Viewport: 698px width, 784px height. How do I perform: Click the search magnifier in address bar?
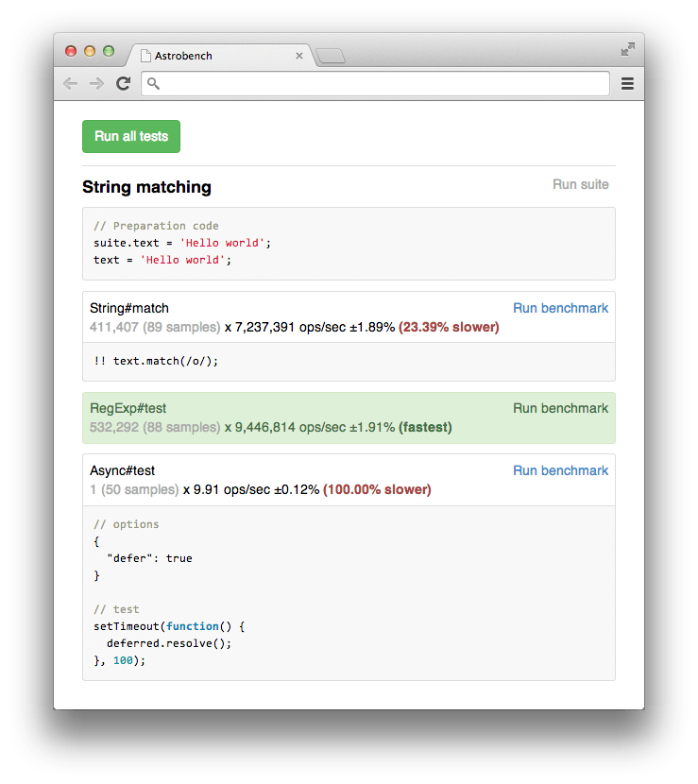pyautogui.click(x=154, y=84)
